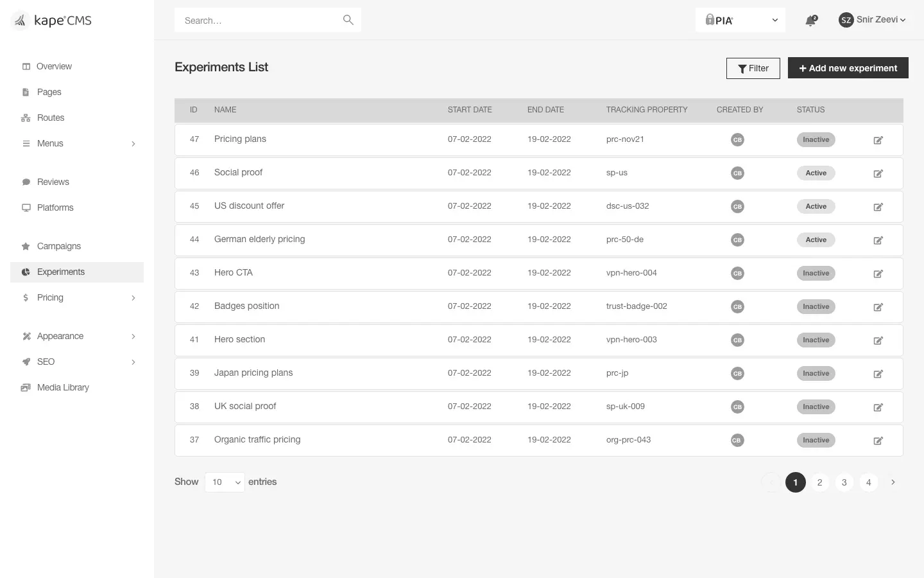Screen dimensions: 924x578
Task: Sort by the NAME column header
Action: coord(225,110)
